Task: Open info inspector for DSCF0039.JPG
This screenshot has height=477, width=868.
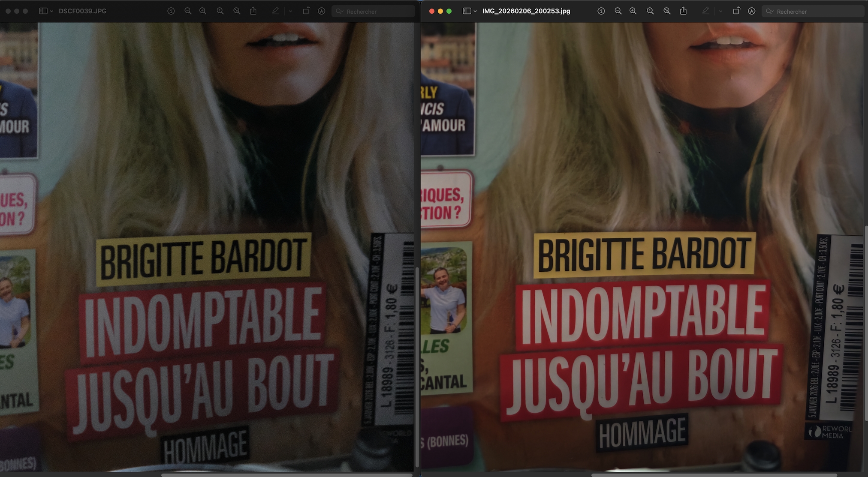Action: pos(171,11)
